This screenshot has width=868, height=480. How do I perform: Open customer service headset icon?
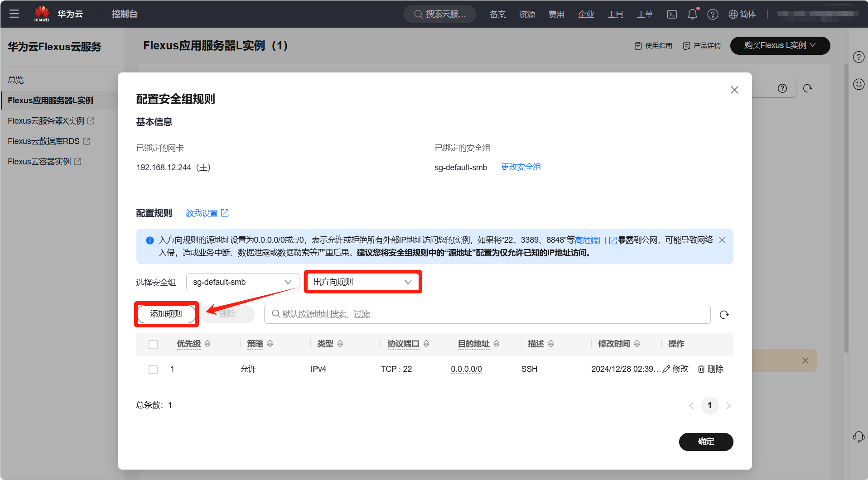click(x=858, y=437)
